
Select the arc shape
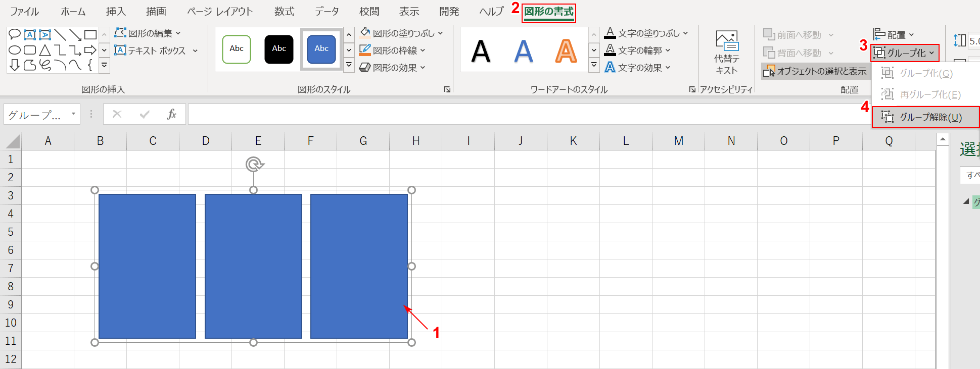click(60, 65)
